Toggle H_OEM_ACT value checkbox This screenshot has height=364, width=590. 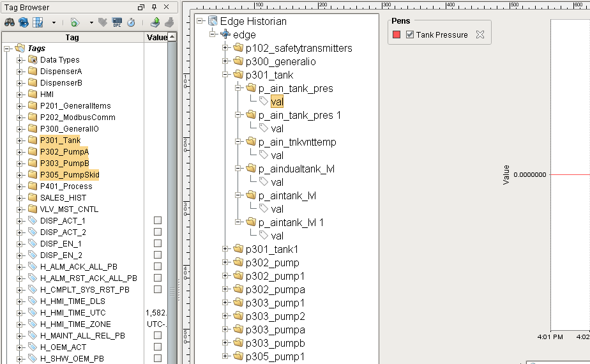coord(158,347)
